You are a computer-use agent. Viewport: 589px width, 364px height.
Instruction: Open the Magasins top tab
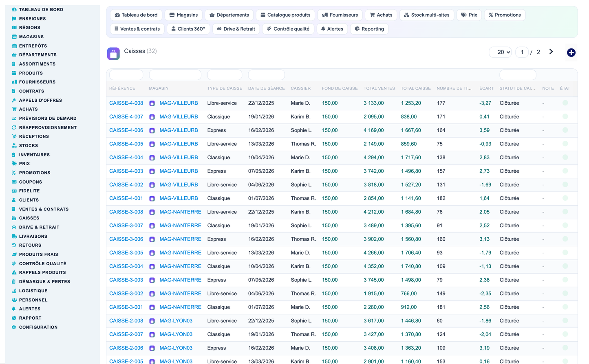[x=183, y=15]
